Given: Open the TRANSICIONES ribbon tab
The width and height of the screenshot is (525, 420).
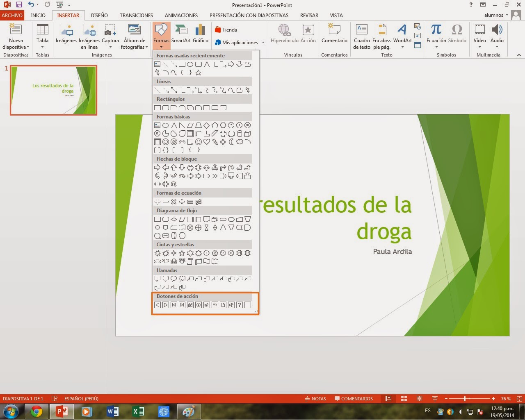Looking at the screenshot, I should [136, 15].
